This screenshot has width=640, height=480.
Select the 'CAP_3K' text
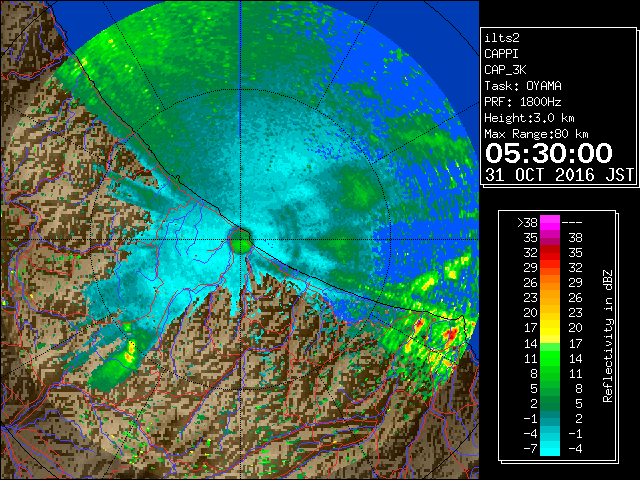click(505, 70)
